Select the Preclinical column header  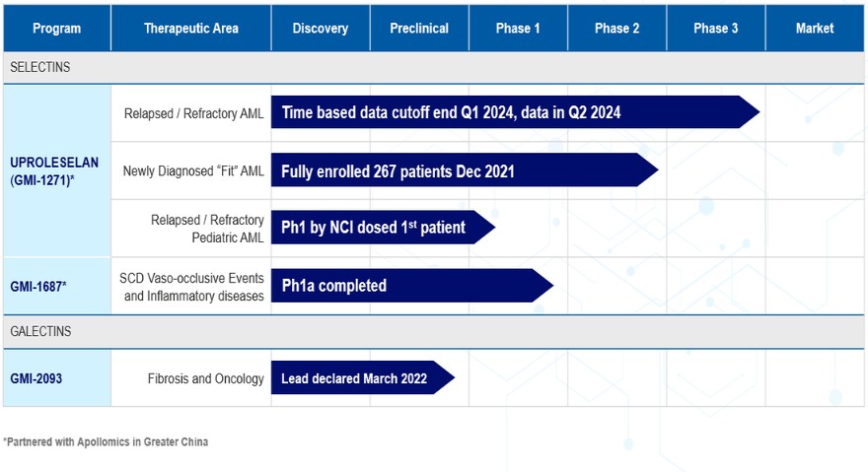(419, 29)
